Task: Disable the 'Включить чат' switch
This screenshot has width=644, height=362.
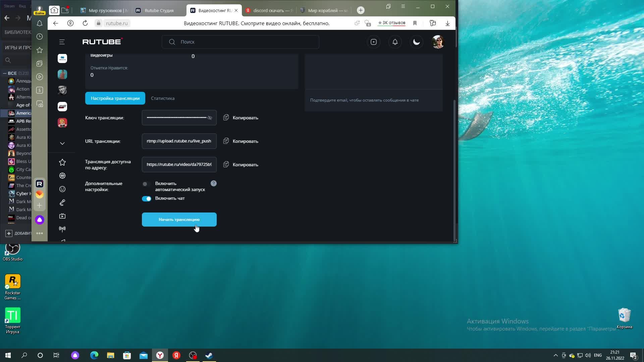Action: click(147, 199)
